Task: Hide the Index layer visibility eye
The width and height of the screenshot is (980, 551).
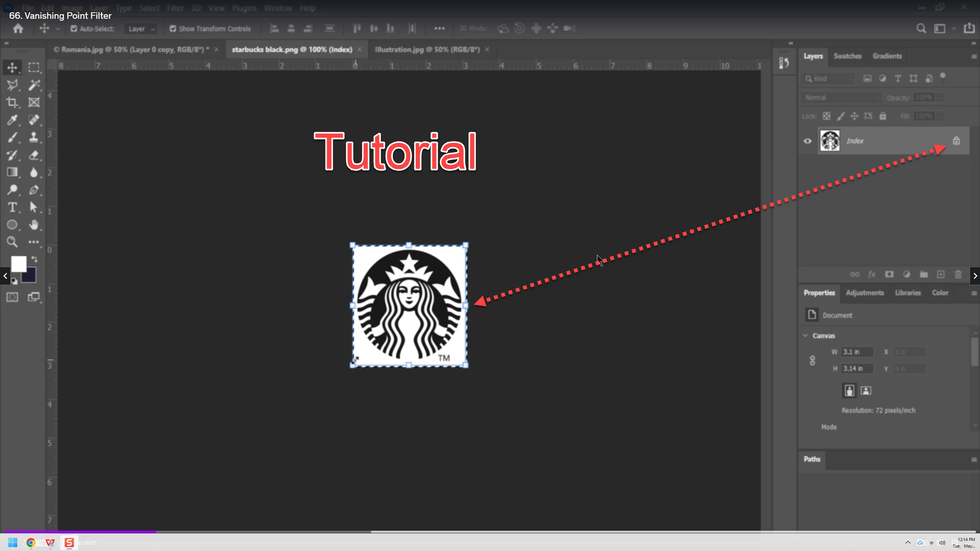Action: [x=807, y=141]
